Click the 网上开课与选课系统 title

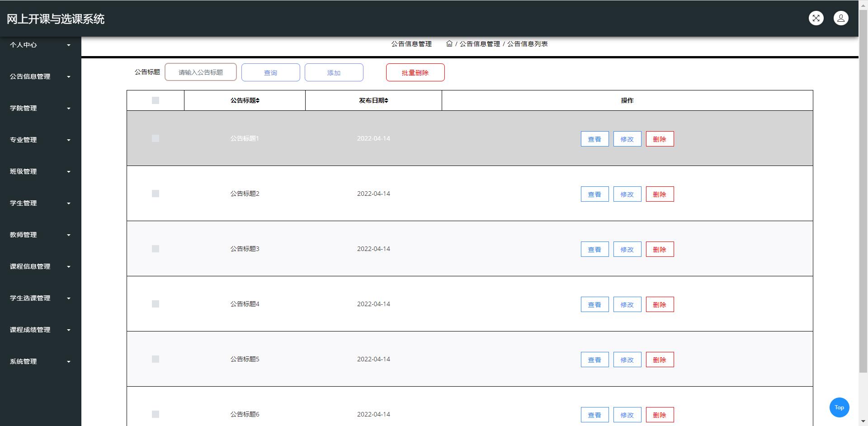56,19
